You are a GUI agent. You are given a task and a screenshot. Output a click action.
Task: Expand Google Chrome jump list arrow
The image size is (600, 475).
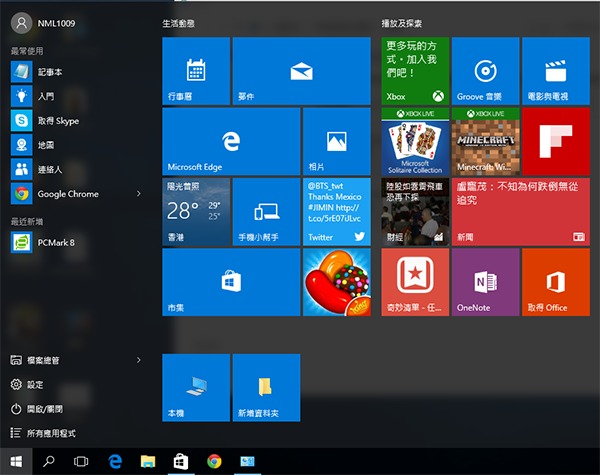[139, 194]
